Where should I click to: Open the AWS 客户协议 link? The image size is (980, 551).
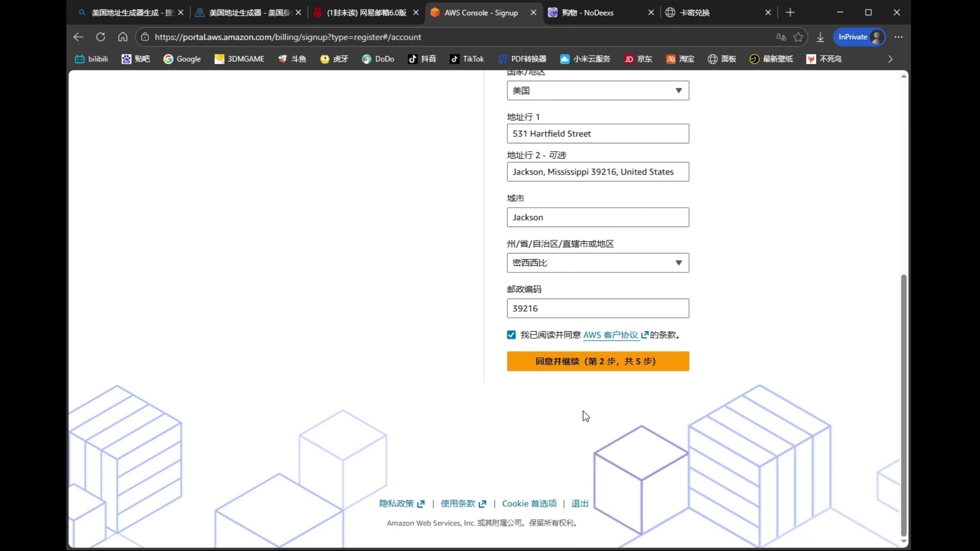(610, 335)
